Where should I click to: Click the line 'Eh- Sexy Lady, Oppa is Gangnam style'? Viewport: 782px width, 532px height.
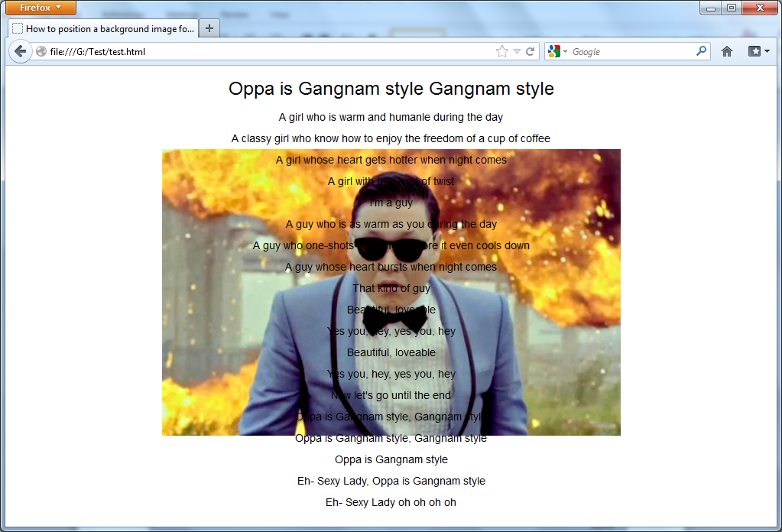tap(391, 481)
